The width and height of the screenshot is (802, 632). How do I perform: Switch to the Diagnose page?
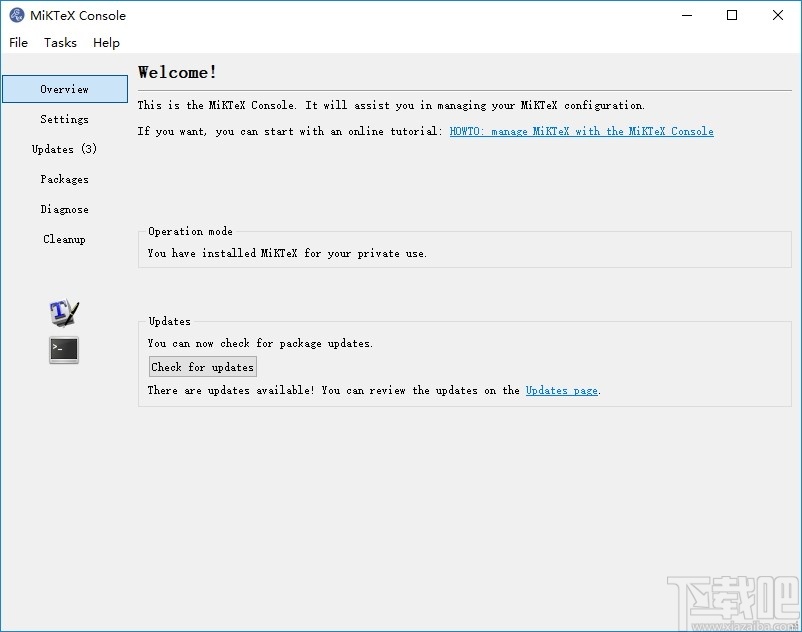coord(65,209)
